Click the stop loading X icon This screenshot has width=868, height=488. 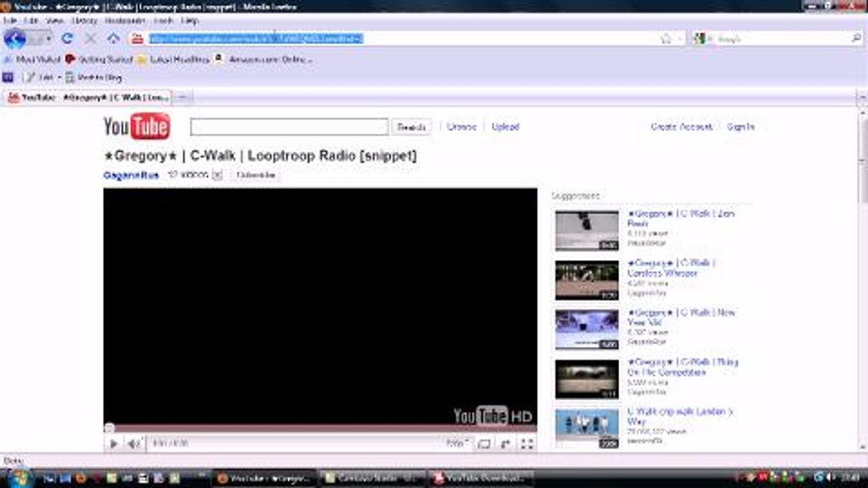[90, 39]
